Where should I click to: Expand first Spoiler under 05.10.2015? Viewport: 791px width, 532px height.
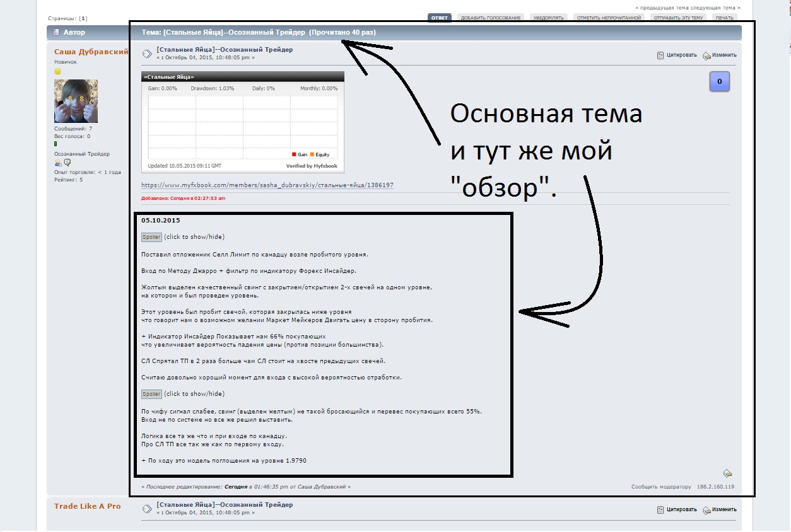tap(151, 237)
